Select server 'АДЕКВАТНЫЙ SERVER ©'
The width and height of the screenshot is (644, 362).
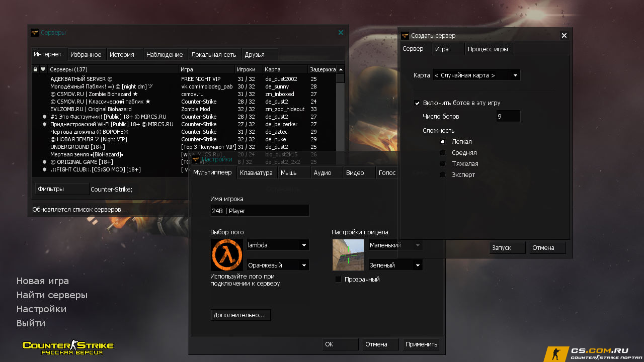click(x=184, y=79)
